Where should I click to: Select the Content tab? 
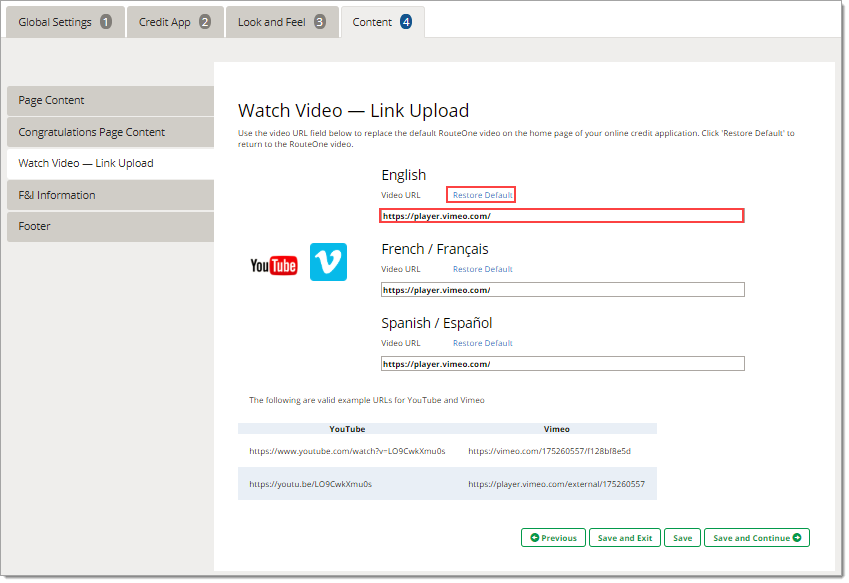pos(382,22)
